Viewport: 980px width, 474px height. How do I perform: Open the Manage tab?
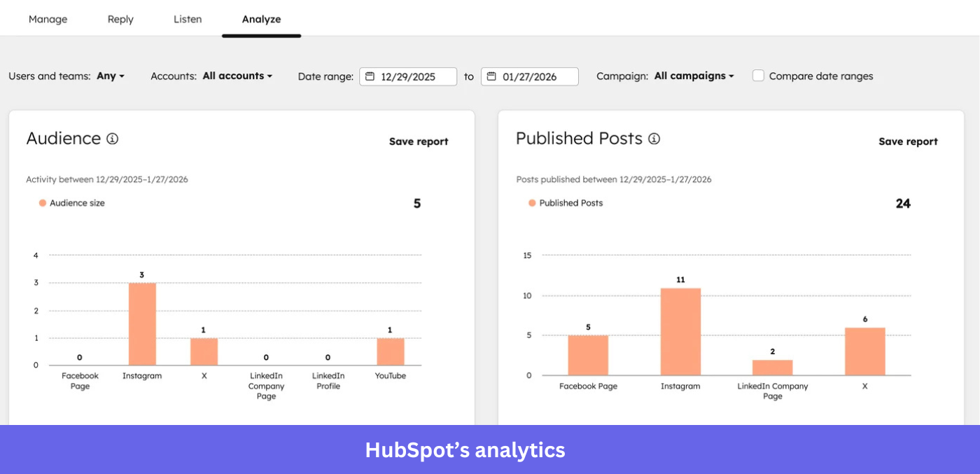tap(48, 19)
